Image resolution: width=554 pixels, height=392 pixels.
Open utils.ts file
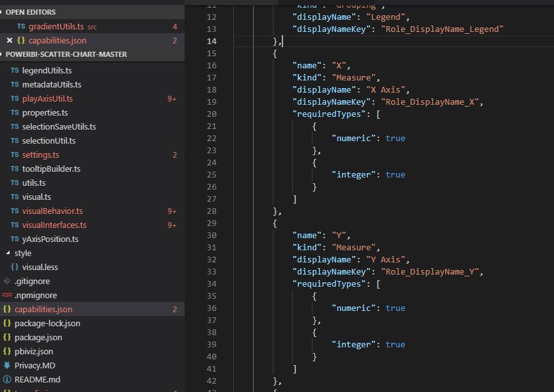(x=92, y=183)
